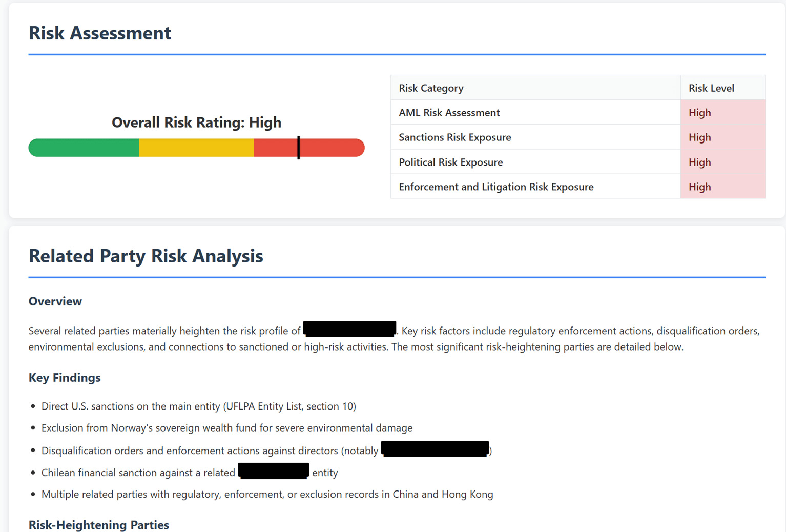Select the Key Findings subheading
This screenshot has height=532, width=786.
pos(64,378)
